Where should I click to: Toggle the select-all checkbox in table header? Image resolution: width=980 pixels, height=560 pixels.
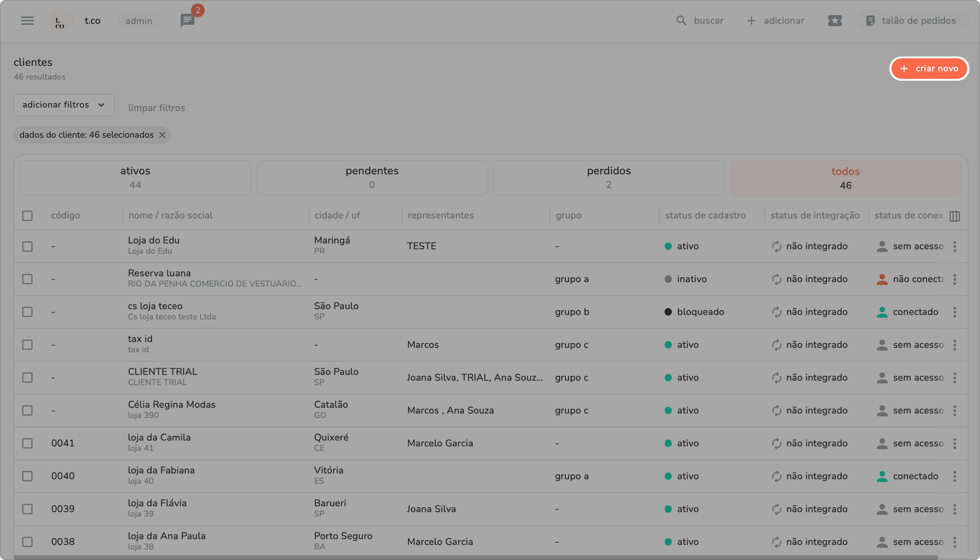click(28, 216)
